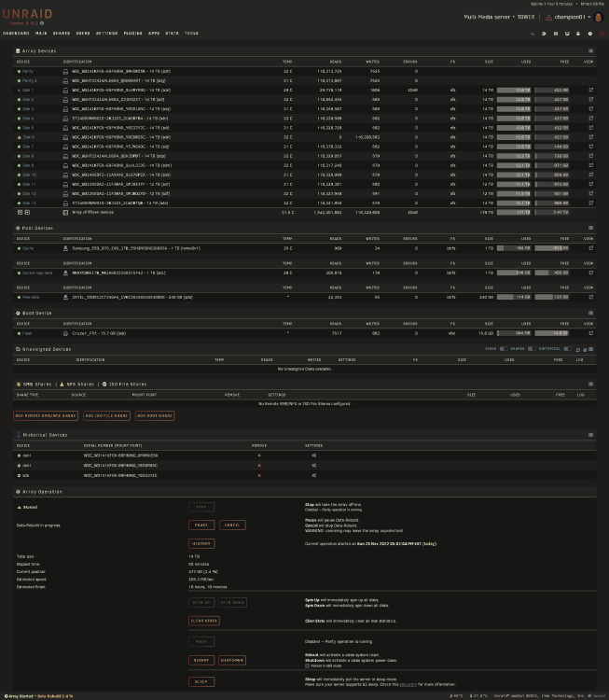This screenshot has width=609, height=700.
Task: Open the Shares menu item
Action: click(62, 33)
